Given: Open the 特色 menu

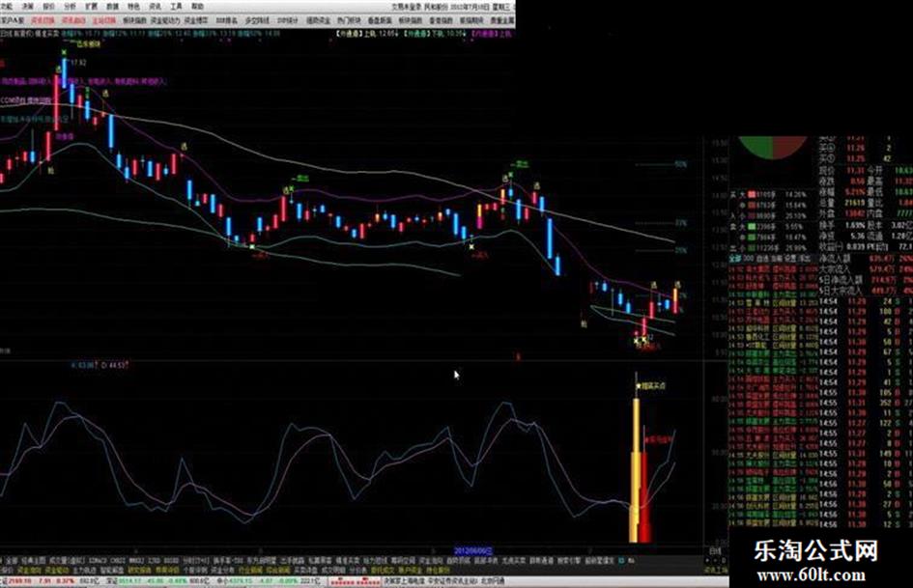Looking at the screenshot, I should point(133,7).
